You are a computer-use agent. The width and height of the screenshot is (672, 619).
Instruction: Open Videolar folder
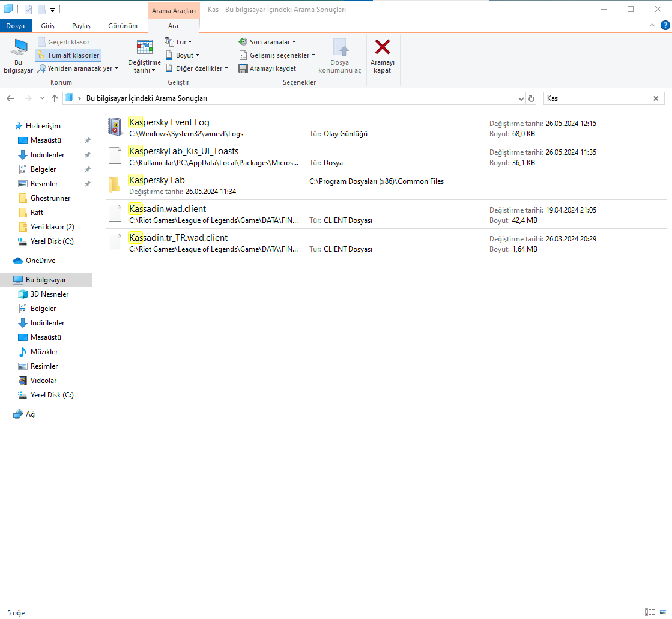pyautogui.click(x=43, y=381)
